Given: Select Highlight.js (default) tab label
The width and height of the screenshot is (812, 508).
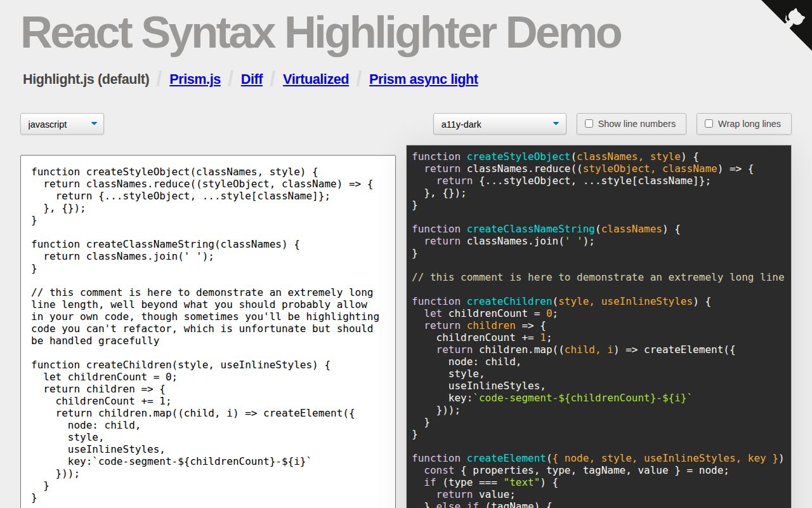Looking at the screenshot, I should point(86,79).
